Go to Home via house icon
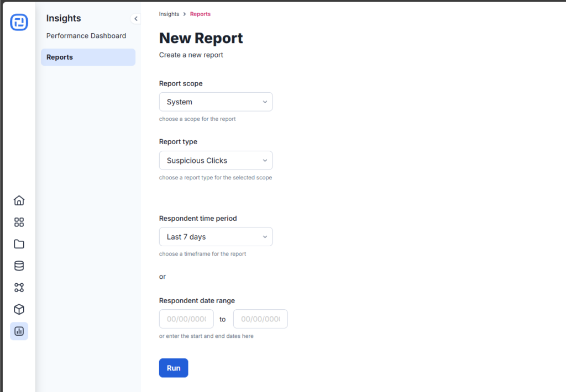566x392 pixels. tap(19, 200)
